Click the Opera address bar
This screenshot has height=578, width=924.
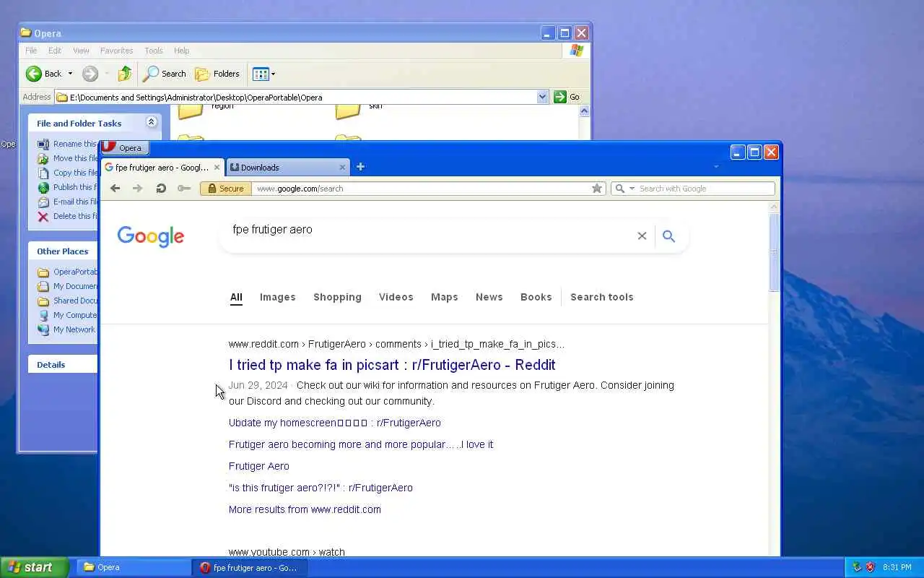[422, 189]
